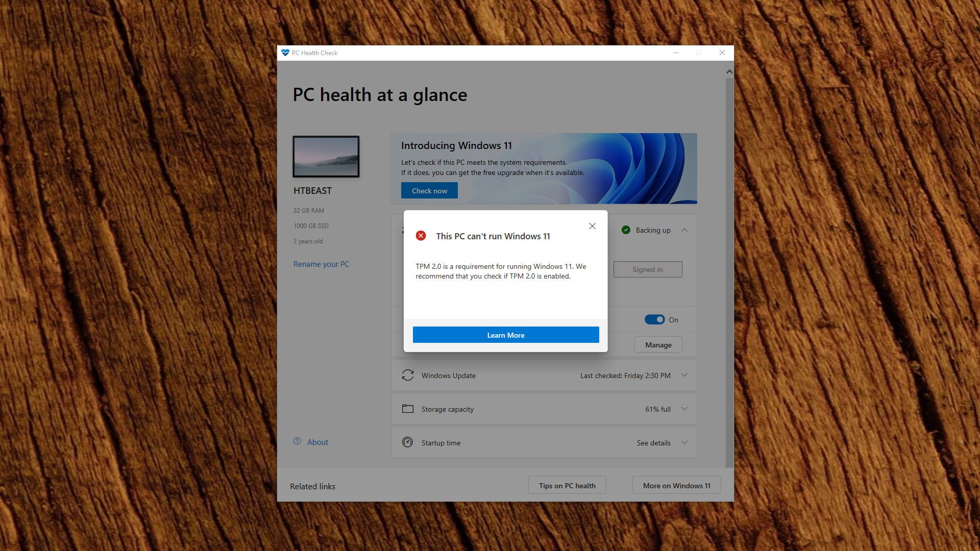The width and height of the screenshot is (980, 551).
Task: Select More on Windows 11 button
Action: coord(676,485)
